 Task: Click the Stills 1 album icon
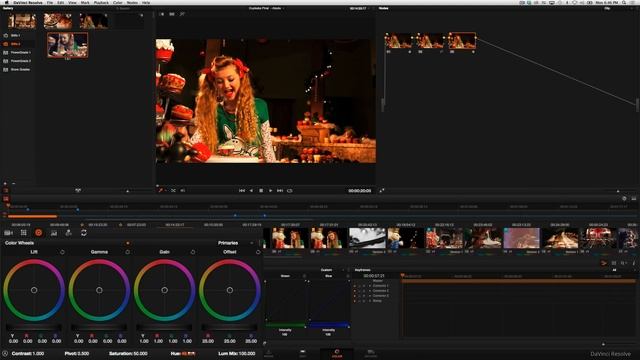pos(6,36)
